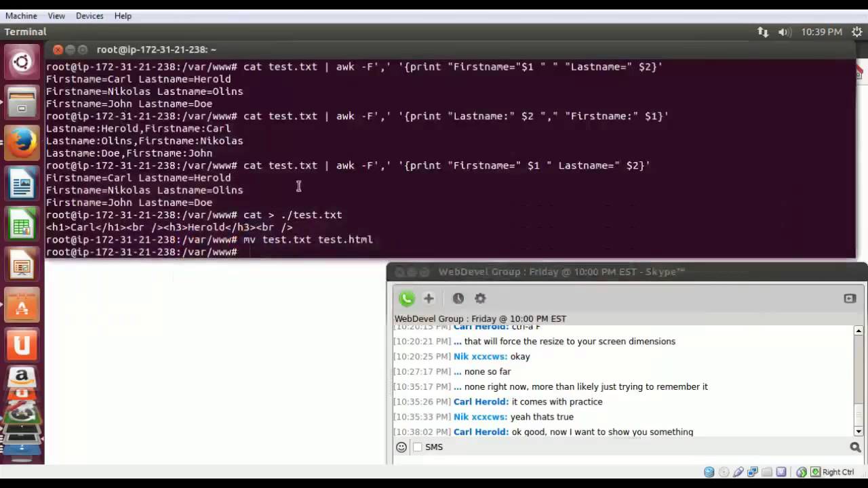Click the VirtualBox shared folders status icon
The height and width of the screenshot is (488, 868).
point(767,472)
